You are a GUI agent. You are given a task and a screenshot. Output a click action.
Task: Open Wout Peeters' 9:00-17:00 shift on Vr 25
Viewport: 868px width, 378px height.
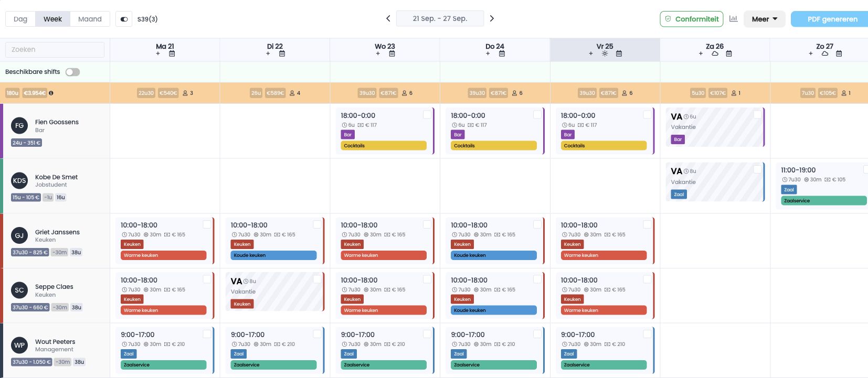click(x=605, y=350)
